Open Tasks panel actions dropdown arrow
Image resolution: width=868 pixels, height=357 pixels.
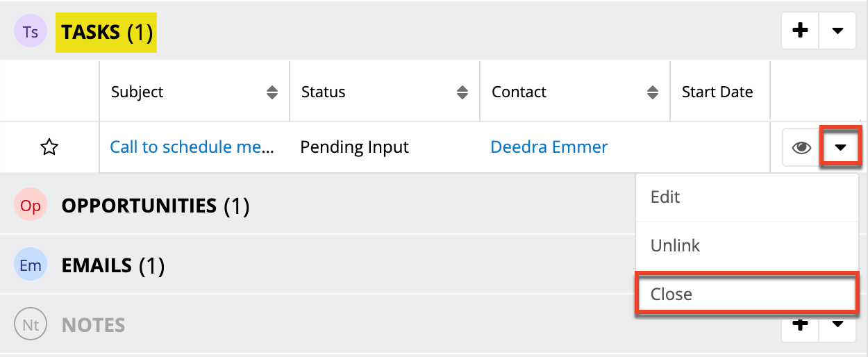[x=837, y=31]
